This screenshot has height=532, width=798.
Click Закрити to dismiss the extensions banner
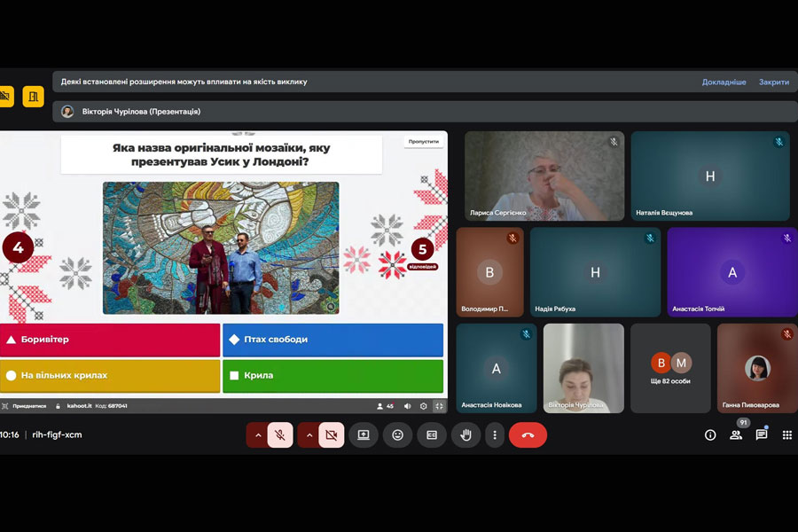click(773, 82)
